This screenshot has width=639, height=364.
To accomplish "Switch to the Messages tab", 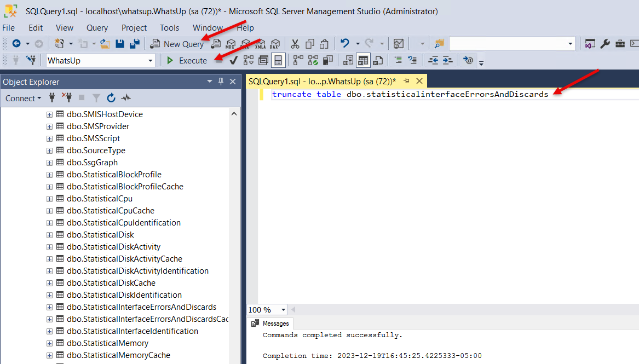I will [x=271, y=323].
